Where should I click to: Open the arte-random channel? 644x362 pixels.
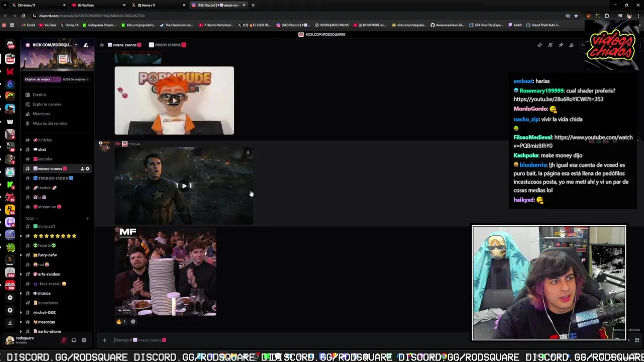(56, 274)
